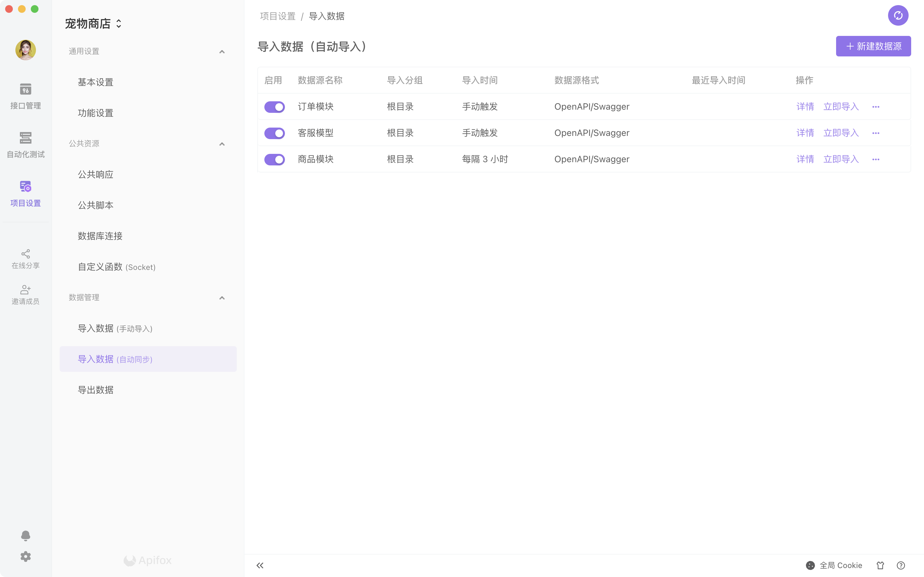The width and height of the screenshot is (924, 577).
Task: Collapse the 数据管理 section
Action: tap(222, 298)
